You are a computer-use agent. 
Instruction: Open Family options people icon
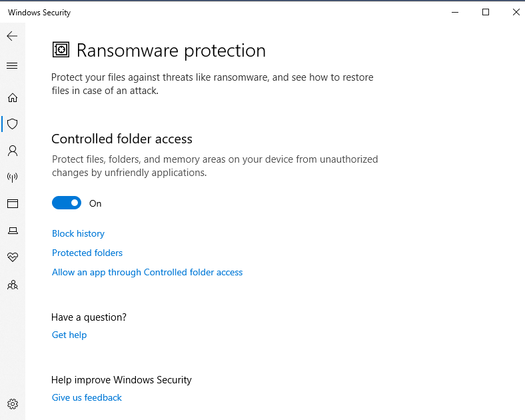[13, 285]
